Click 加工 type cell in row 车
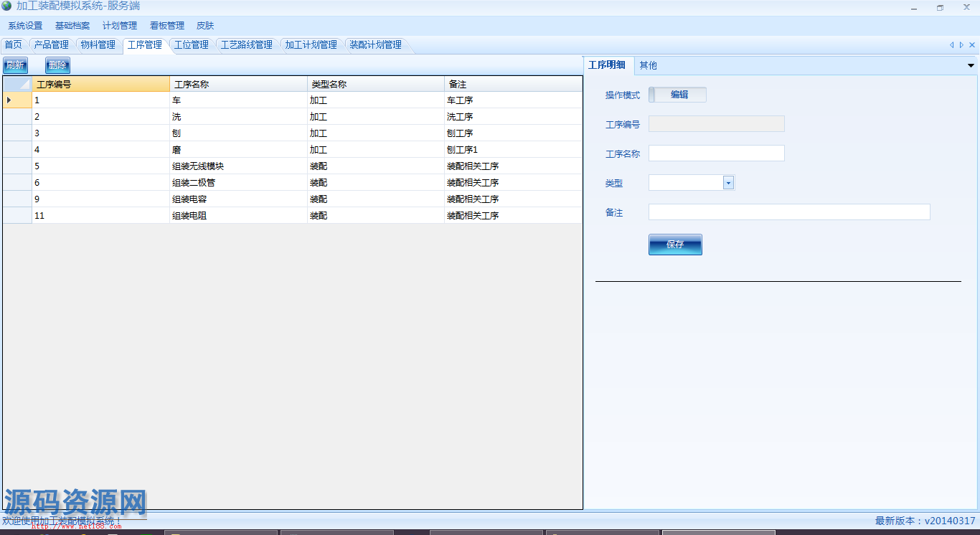 pos(376,100)
